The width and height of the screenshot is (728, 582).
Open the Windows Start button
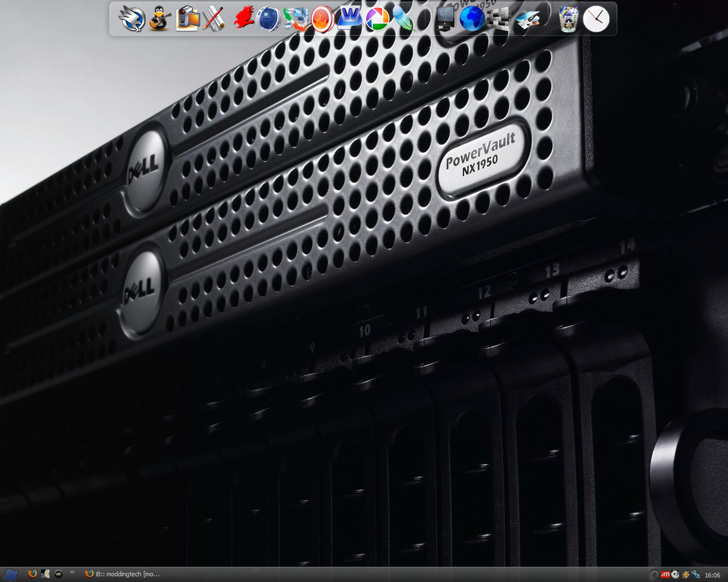tap(11, 575)
